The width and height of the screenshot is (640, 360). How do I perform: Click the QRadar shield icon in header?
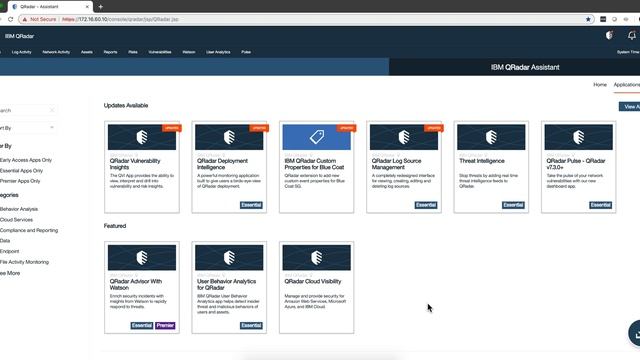click(609, 36)
